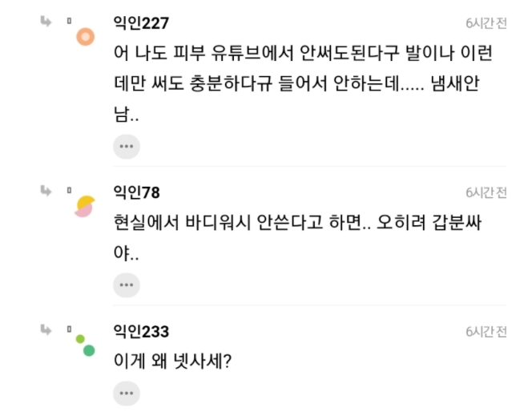Open 익인227's orange ring profile avatar
This screenshot has height=412, width=532.
tap(85, 37)
